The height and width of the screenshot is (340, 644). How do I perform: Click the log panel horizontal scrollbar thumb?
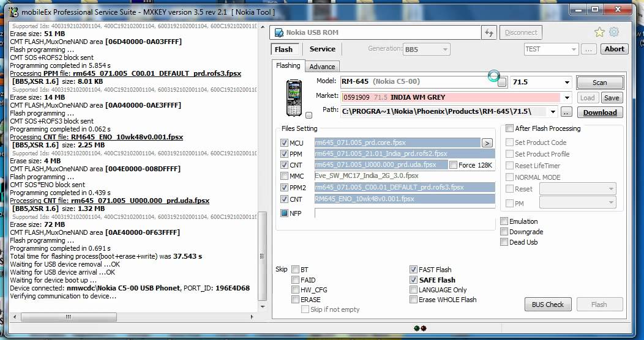pyautogui.click(x=69, y=317)
